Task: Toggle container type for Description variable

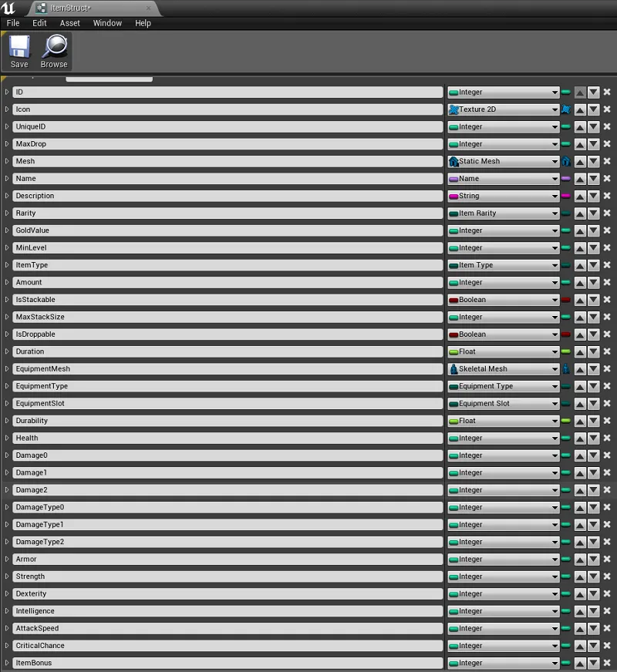Action: click(x=566, y=197)
